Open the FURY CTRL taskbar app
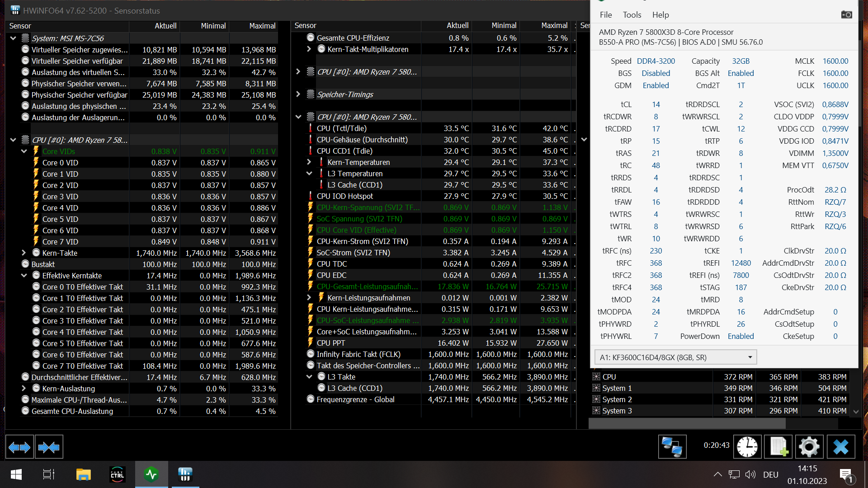 click(117, 474)
